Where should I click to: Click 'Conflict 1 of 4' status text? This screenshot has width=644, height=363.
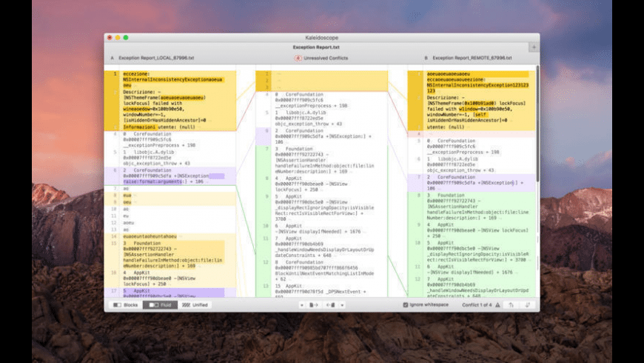[477, 304]
